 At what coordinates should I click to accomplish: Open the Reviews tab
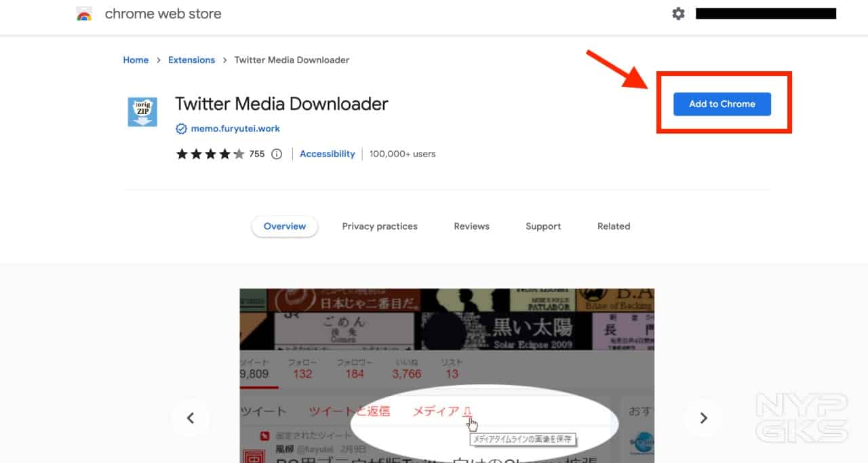click(472, 226)
